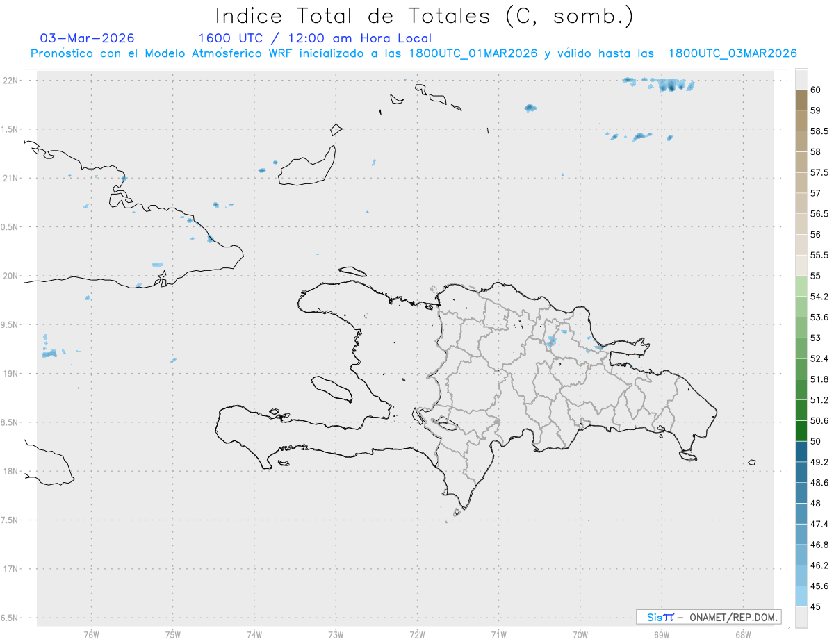Click the time text "1600 UTC / 12:00 am Hora Local"
This screenshot has width=834, height=644.
tap(315, 38)
